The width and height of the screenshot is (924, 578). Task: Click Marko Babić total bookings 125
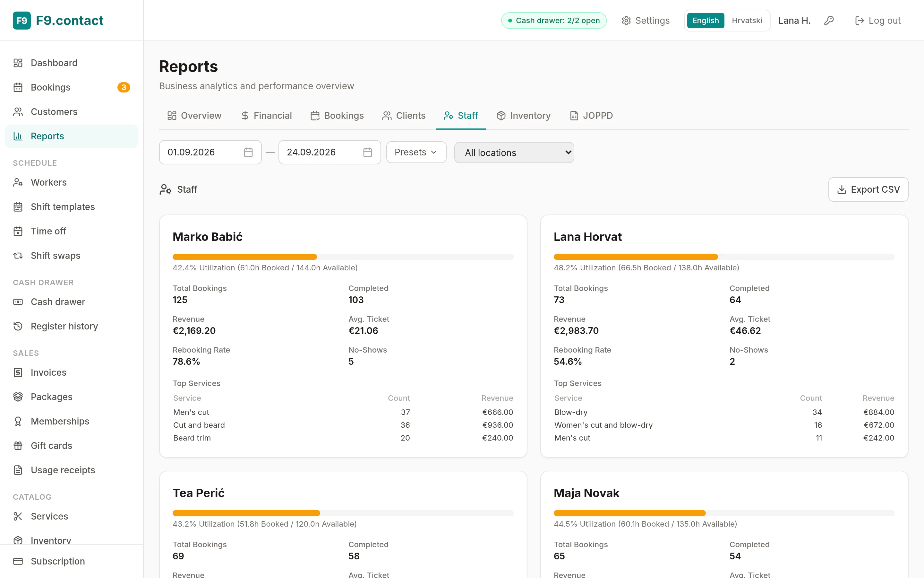180,300
